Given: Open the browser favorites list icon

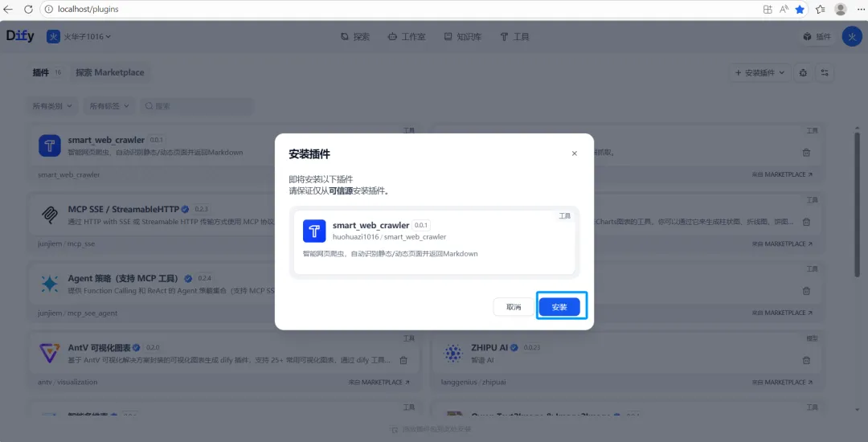Looking at the screenshot, I should [821, 10].
